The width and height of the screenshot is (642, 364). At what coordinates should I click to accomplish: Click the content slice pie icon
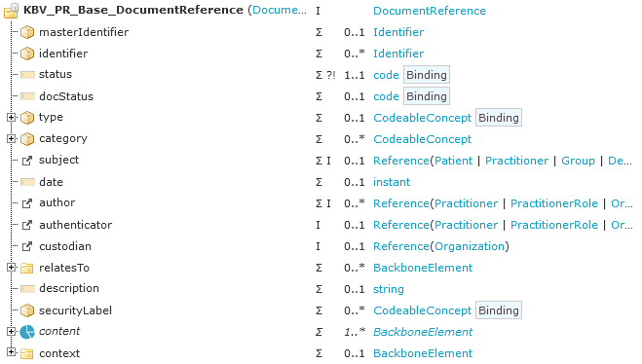point(27,332)
